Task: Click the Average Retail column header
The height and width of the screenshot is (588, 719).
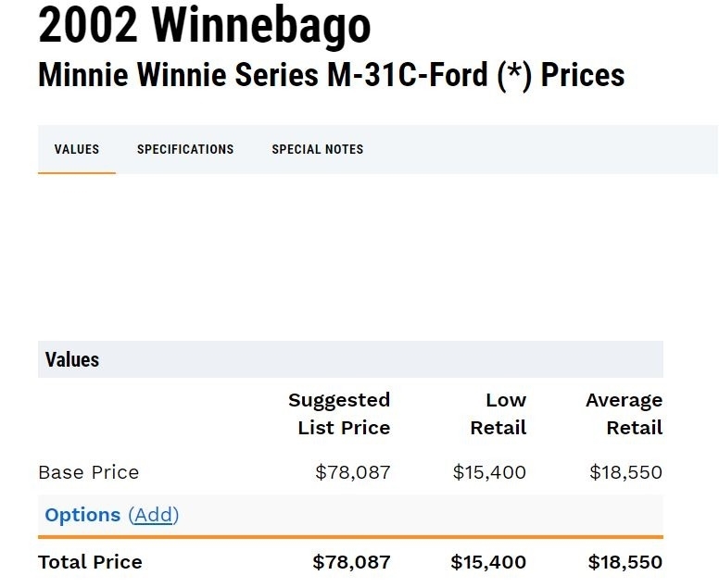Action: [624, 414]
